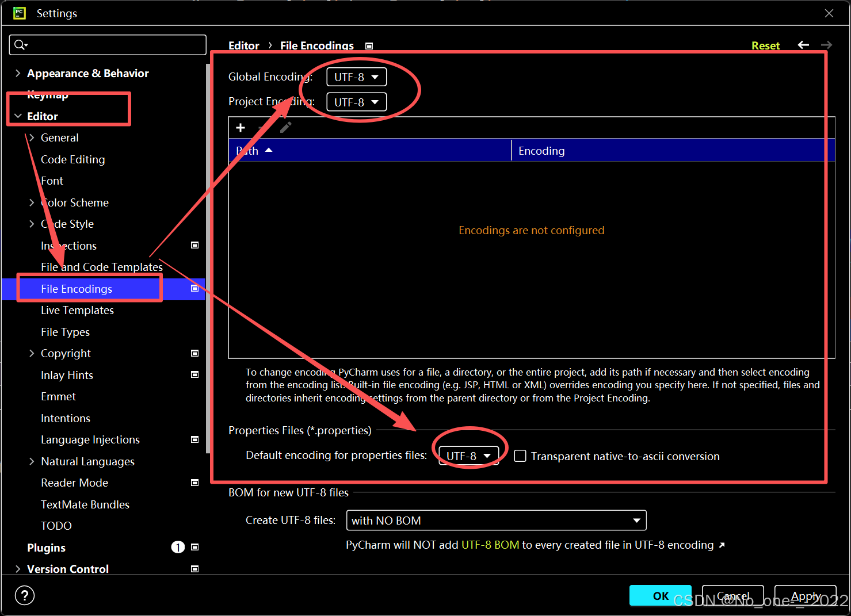The width and height of the screenshot is (851, 616).
Task: Open default encoding for properties files dropdown
Action: (468, 456)
